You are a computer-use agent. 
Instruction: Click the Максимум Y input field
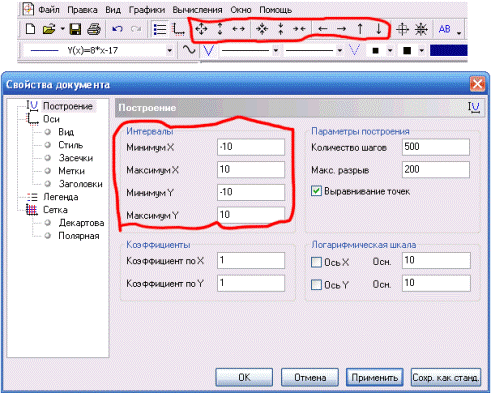tap(251, 215)
